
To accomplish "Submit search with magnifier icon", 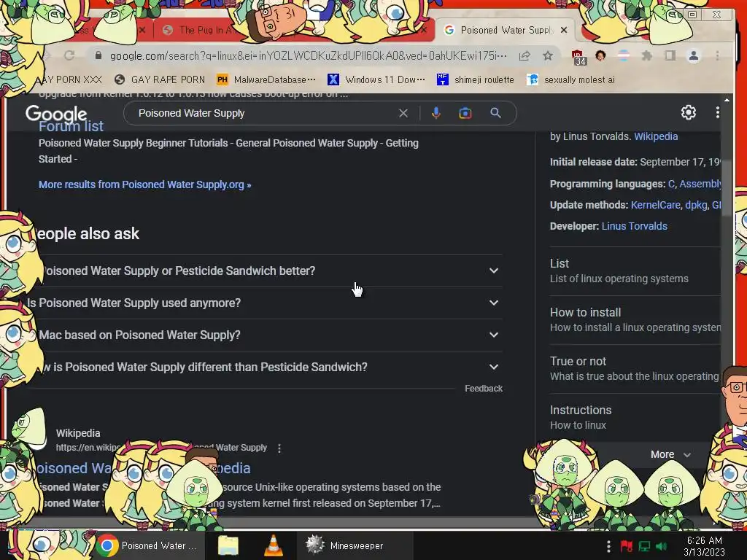I will pyautogui.click(x=495, y=113).
